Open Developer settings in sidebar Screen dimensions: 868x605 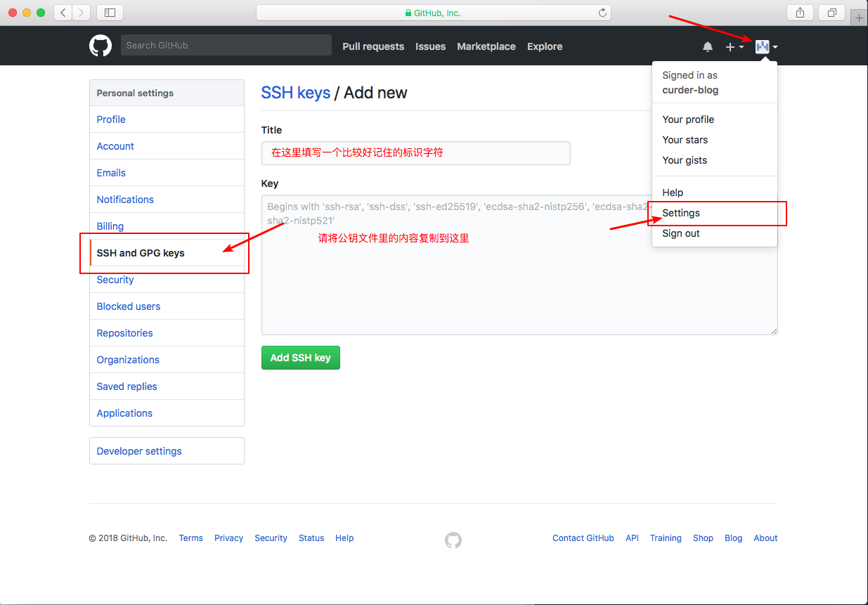click(x=167, y=451)
